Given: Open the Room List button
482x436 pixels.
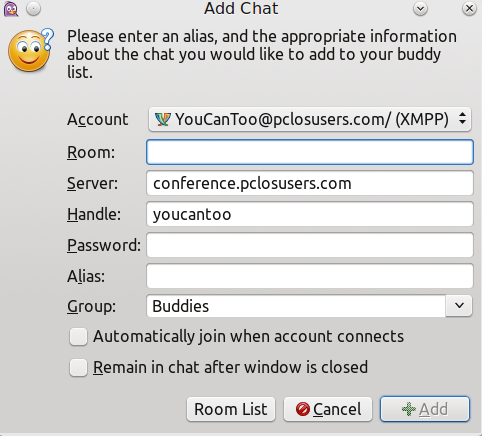Looking at the screenshot, I should [x=231, y=409].
